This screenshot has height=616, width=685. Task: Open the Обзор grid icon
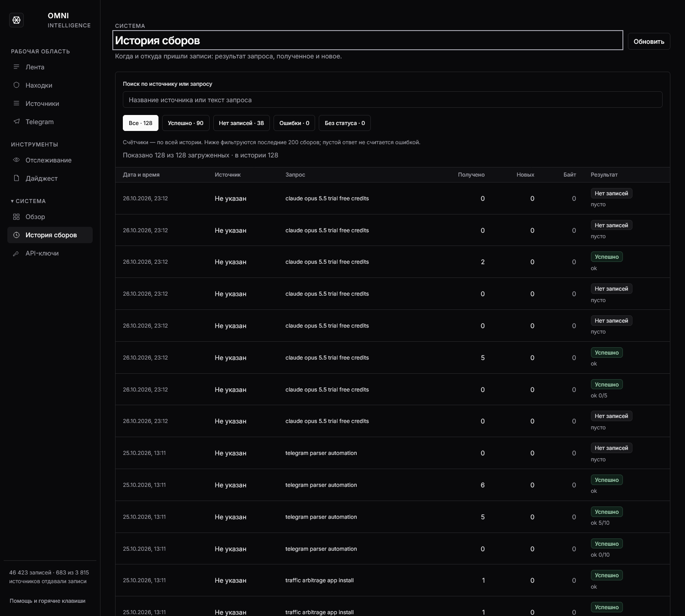pyautogui.click(x=16, y=217)
